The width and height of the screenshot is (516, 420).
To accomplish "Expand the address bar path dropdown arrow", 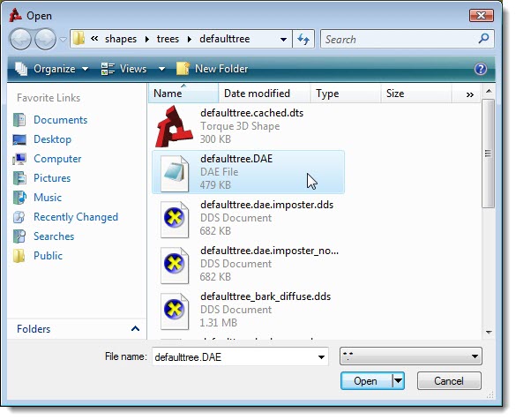I will click(x=283, y=39).
